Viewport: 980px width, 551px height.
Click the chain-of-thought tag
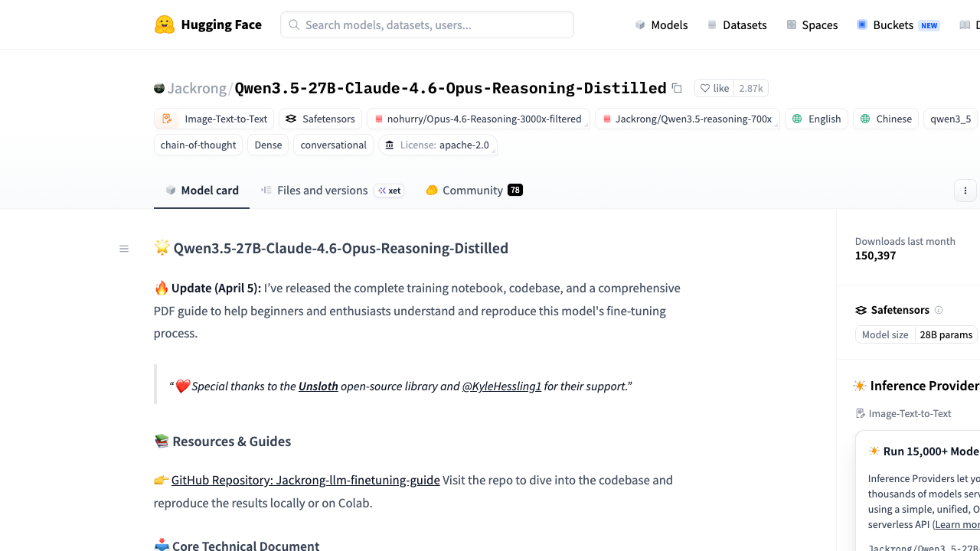tap(198, 145)
